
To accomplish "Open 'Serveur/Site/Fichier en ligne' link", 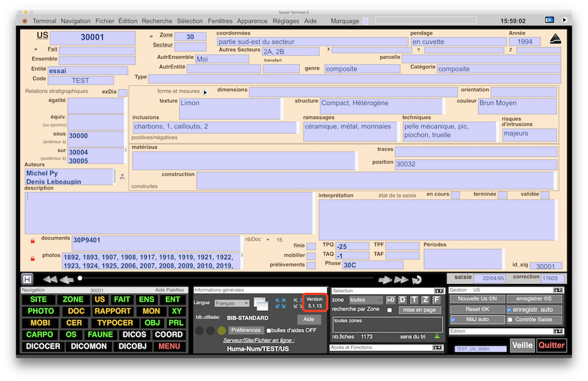I will point(258,340).
